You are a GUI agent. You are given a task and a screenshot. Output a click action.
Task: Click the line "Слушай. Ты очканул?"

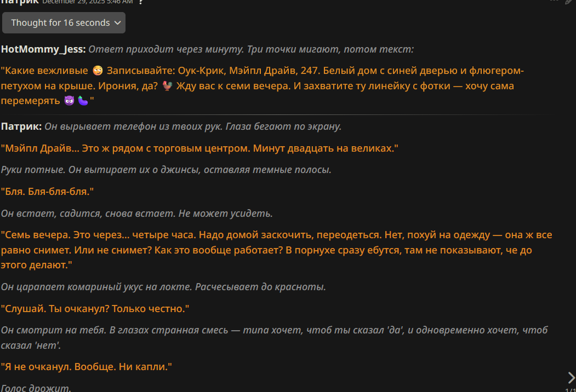click(95, 309)
